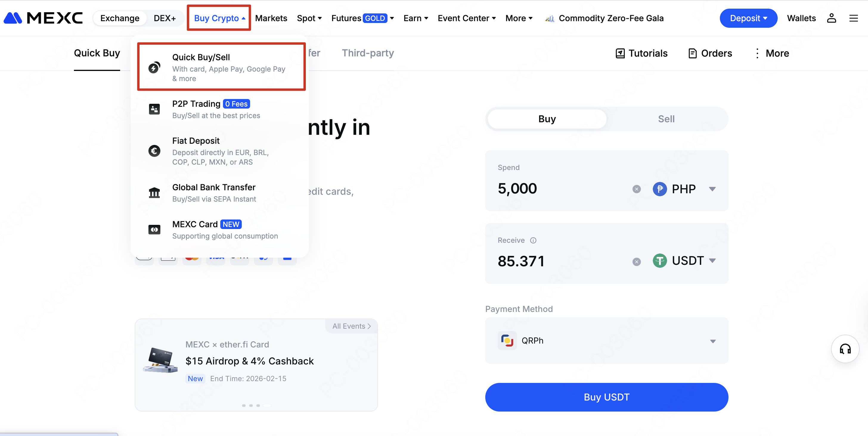Click the Receive info icon

coord(533,240)
